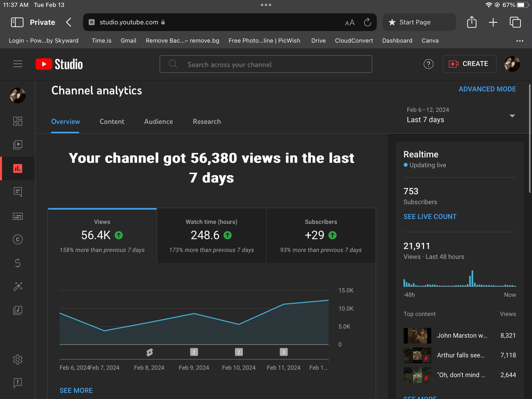Click the Send feedback icon
The height and width of the screenshot is (399, 532).
click(x=18, y=383)
